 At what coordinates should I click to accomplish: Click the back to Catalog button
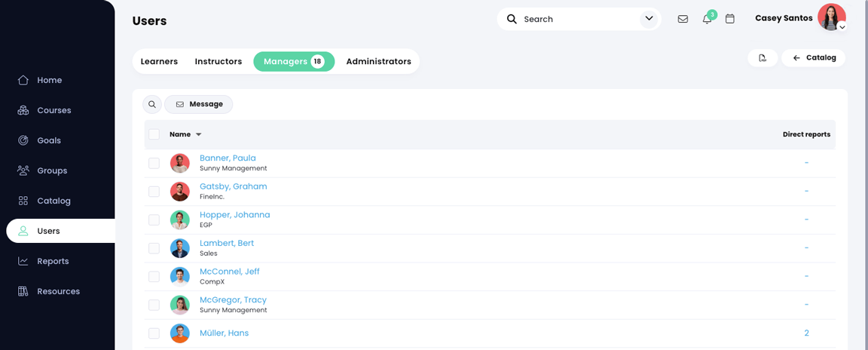coord(813,57)
